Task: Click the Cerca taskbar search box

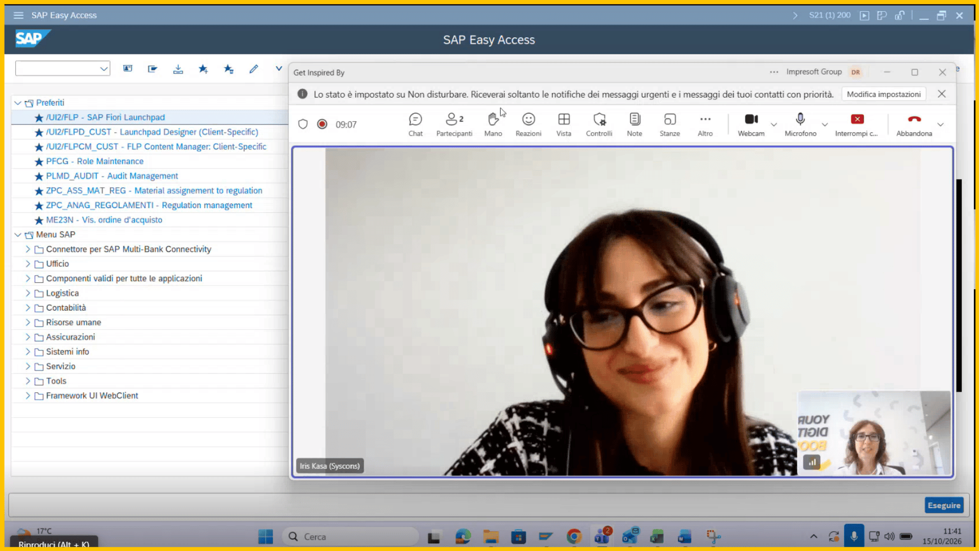Action: coord(350,537)
